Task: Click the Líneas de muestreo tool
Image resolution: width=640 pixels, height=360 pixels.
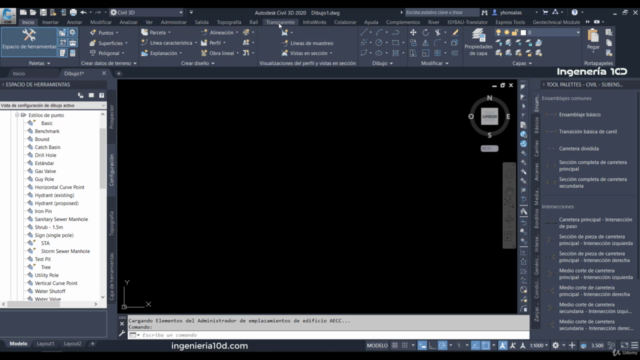Action: coord(308,43)
